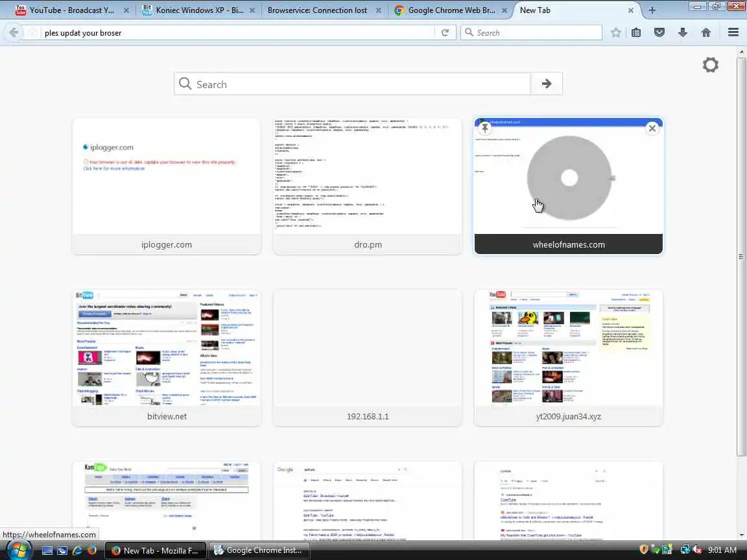Open the Google search results tile
The height and width of the screenshot is (560, 747).
point(367,501)
